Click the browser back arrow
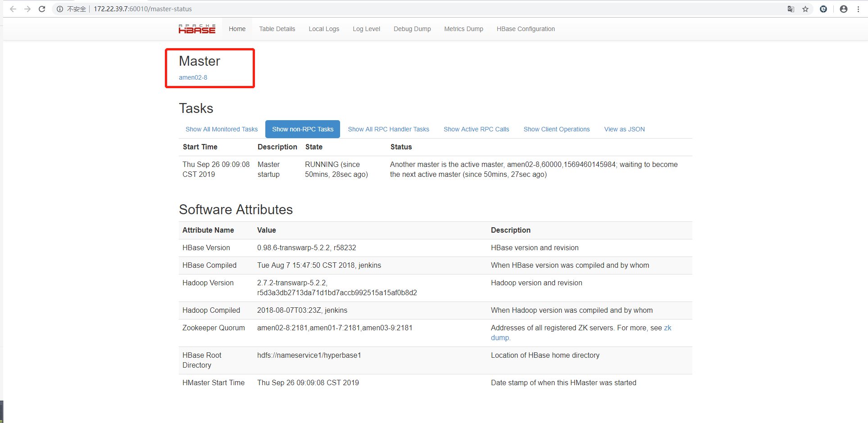 click(13, 9)
